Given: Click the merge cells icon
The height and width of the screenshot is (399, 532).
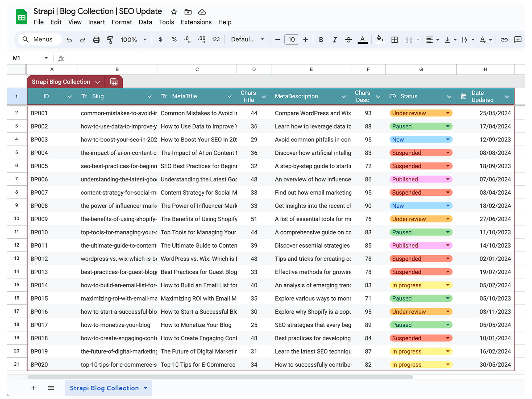Looking at the screenshot, I should (409, 40).
